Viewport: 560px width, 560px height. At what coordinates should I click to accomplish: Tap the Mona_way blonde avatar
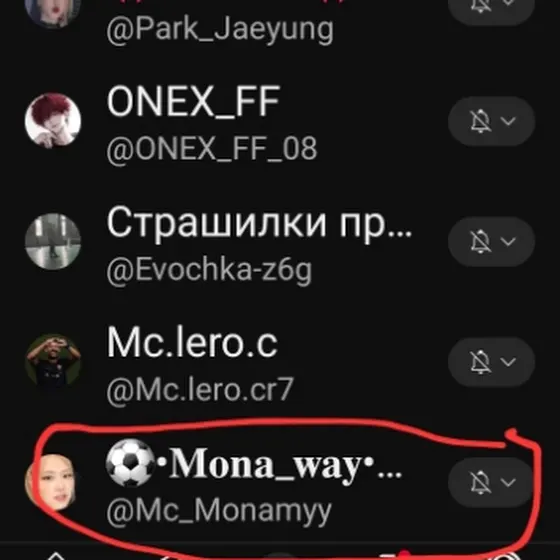click(x=51, y=482)
